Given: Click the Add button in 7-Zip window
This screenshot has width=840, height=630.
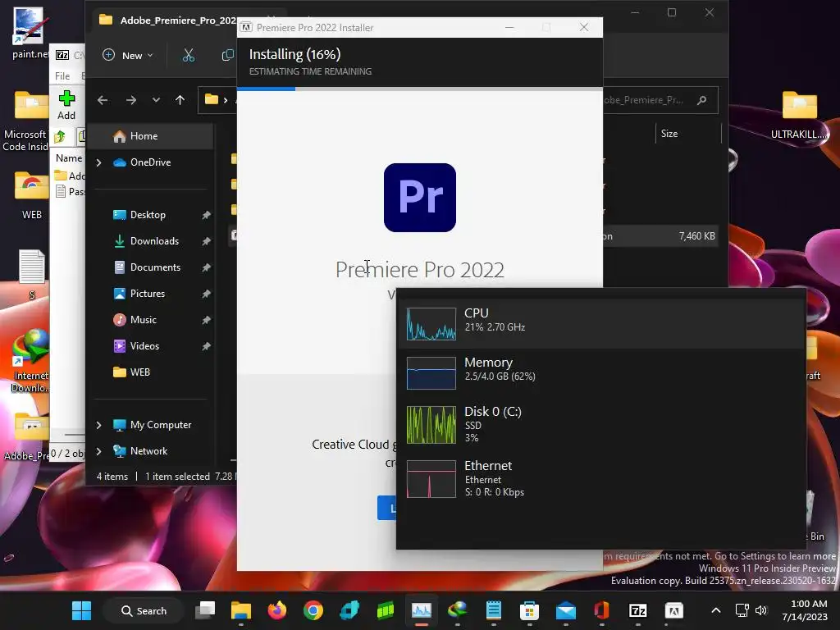Looking at the screenshot, I should coord(66,105).
